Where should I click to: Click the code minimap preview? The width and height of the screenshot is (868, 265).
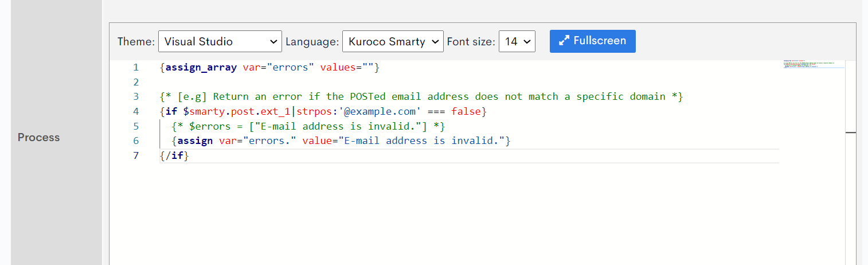813,64
